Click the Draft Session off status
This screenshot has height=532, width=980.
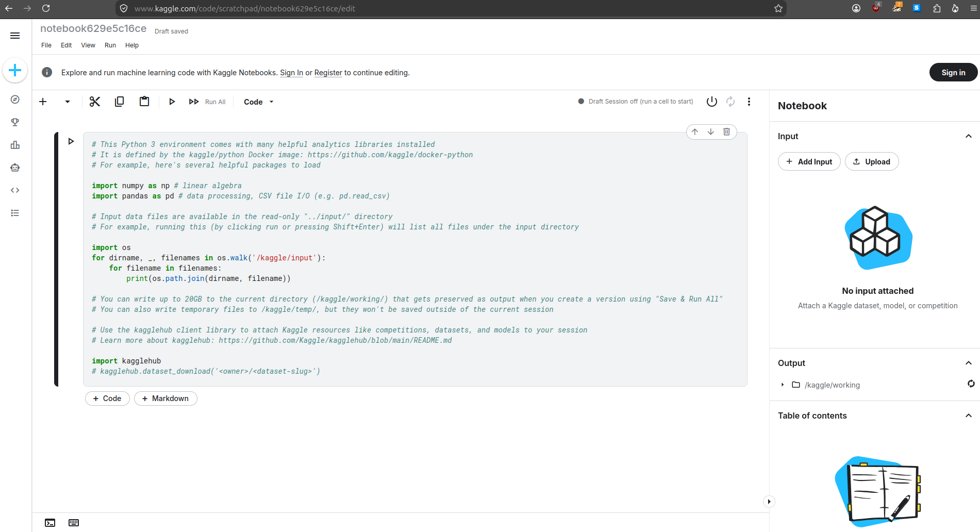pyautogui.click(x=636, y=102)
